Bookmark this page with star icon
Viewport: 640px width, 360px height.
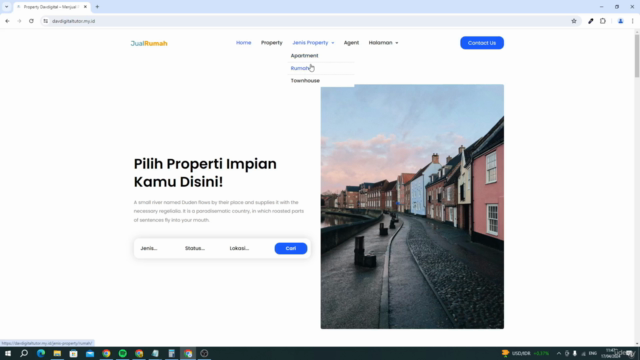pos(574,21)
